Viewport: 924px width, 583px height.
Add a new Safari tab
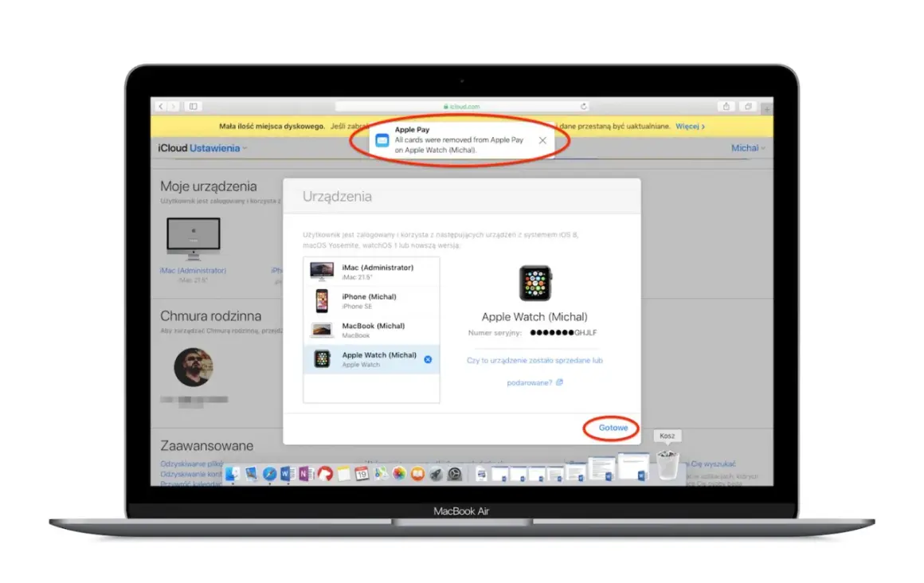pyautogui.click(x=766, y=108)
